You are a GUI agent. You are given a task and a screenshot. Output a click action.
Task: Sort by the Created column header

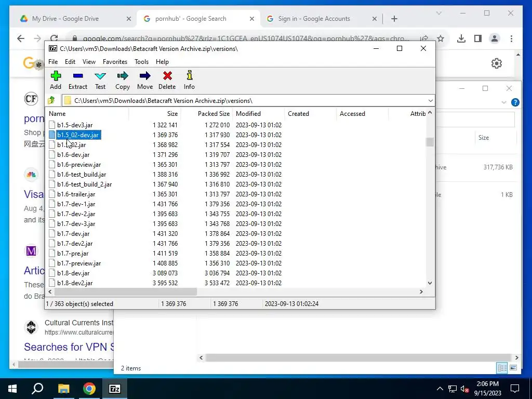[311, 114]
